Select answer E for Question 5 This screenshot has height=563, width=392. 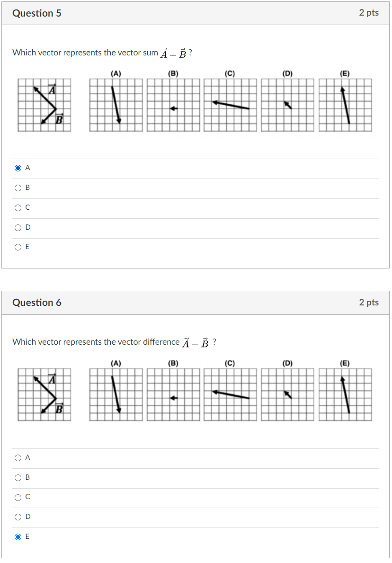click(18, 247)
